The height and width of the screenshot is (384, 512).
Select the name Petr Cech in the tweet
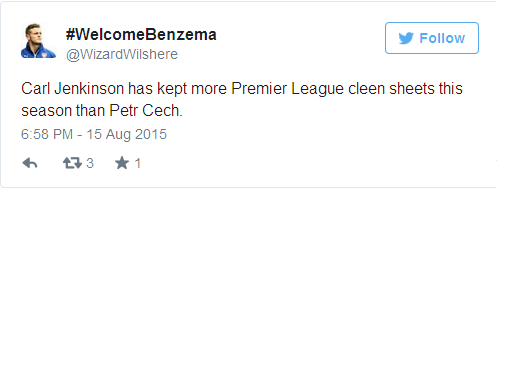pyautogui.click(x=146, y=111)
